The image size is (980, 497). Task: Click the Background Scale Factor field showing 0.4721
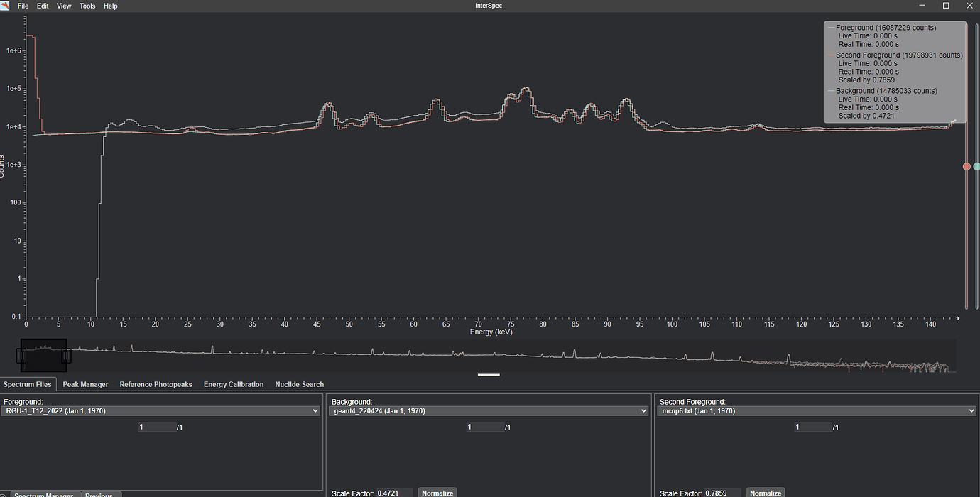(x=394, y=493)
